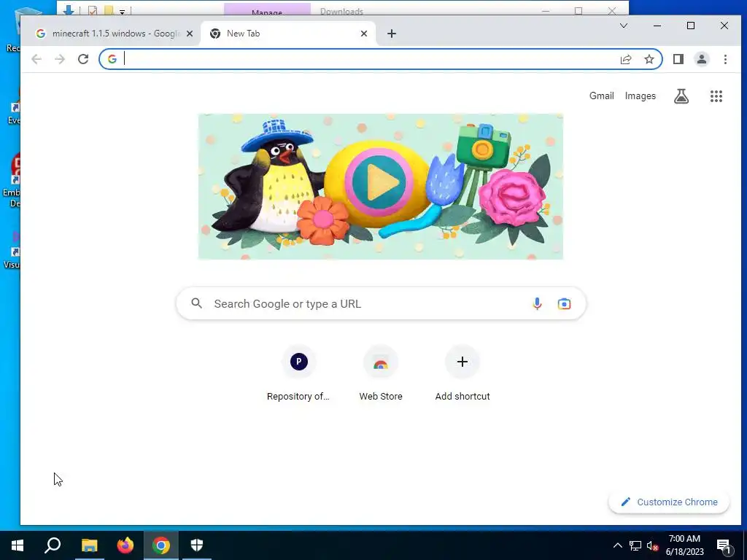747x560 pixels.
Task: Open Chrome three-dot menu
Action: coord(725,59)
